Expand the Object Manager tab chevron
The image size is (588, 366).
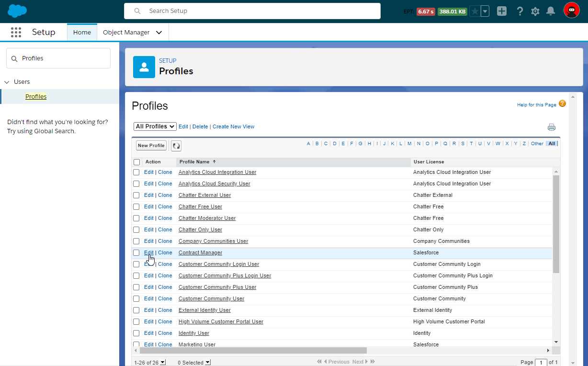(159, 33)
